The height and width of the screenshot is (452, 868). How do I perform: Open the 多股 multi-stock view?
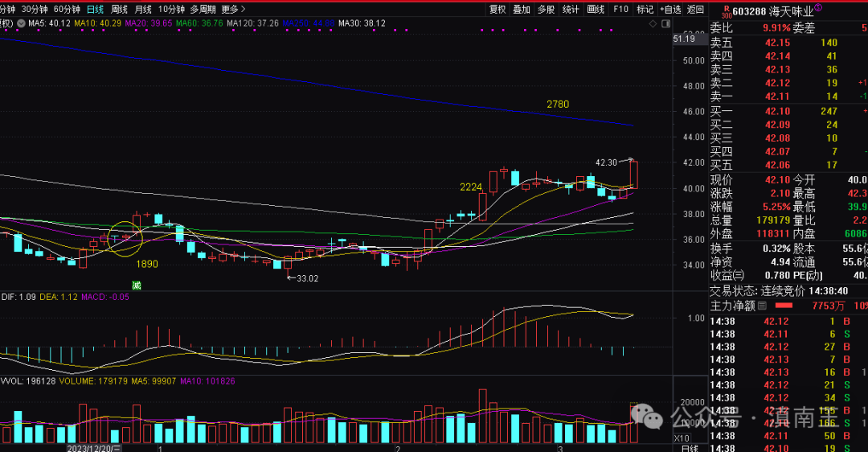click(x=546, y=10)
